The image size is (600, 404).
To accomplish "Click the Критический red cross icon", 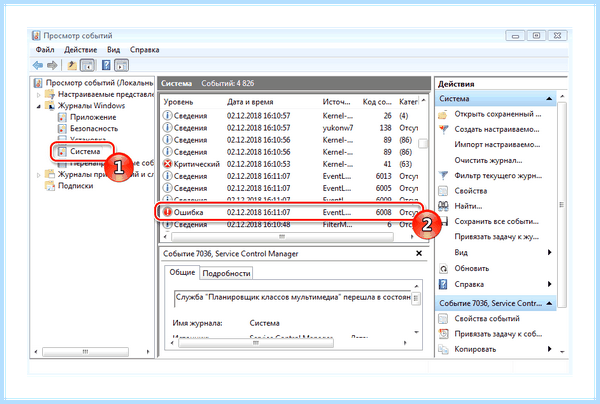I will pyautogui.click(x=167, y=164).
